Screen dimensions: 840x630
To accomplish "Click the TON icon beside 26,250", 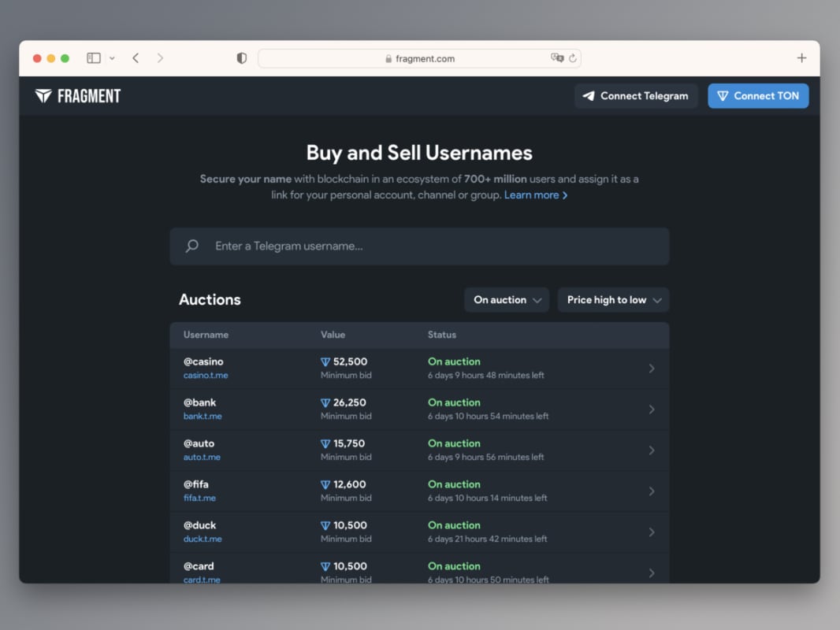I will tap(325, 403).
